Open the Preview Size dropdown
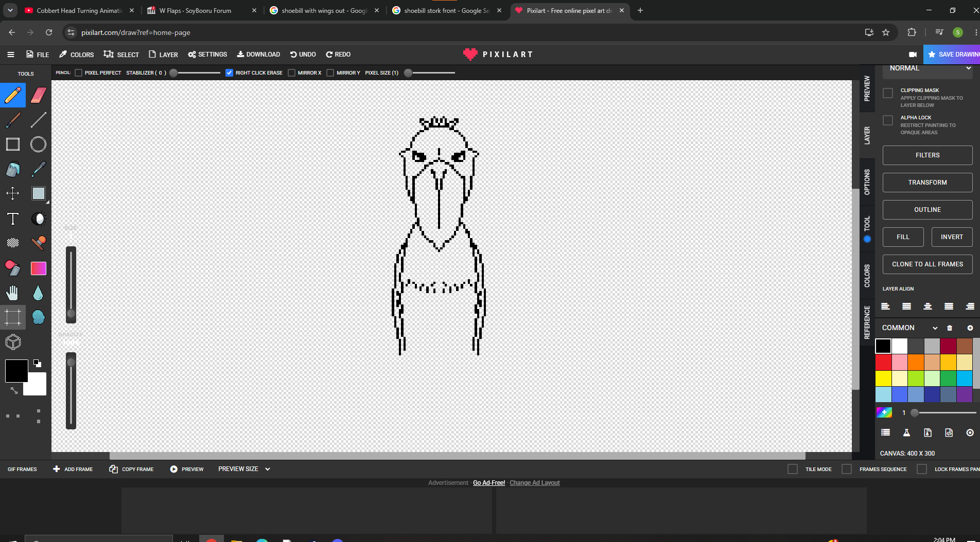Image resolution: width=980 pixels, height=542 pixels. (244, 469)
